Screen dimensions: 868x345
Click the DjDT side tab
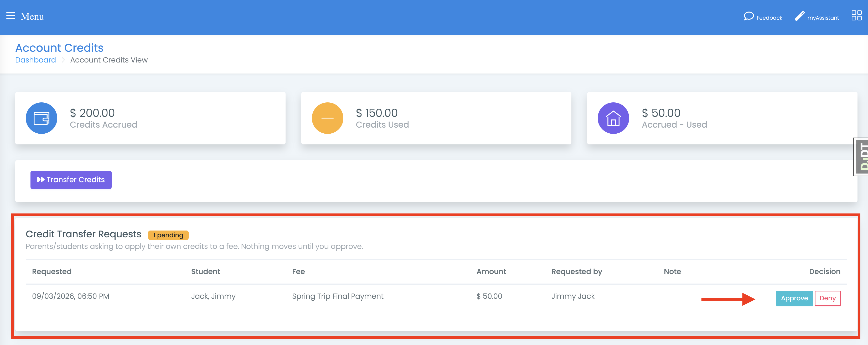pos(861,157)
